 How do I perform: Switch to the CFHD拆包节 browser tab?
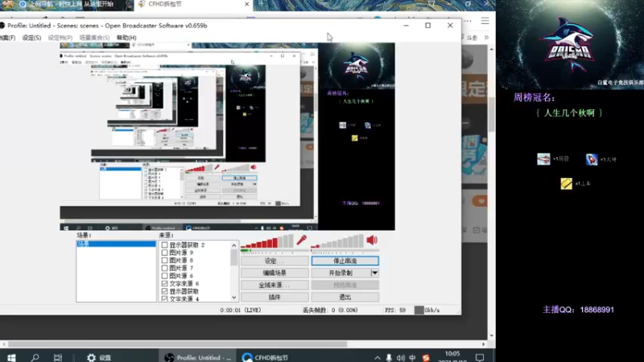(193, 5)
